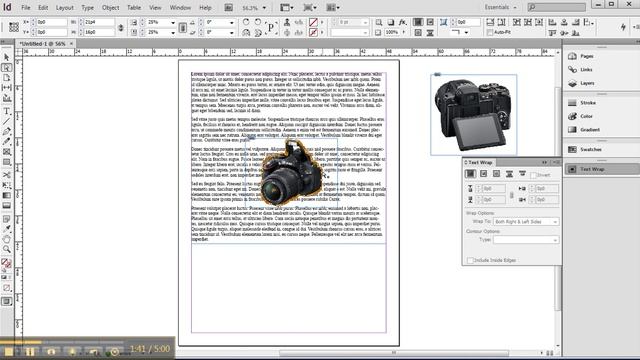640x360 pixels.
Task: Pause the video with the pause button
Action: click(30, 351)
